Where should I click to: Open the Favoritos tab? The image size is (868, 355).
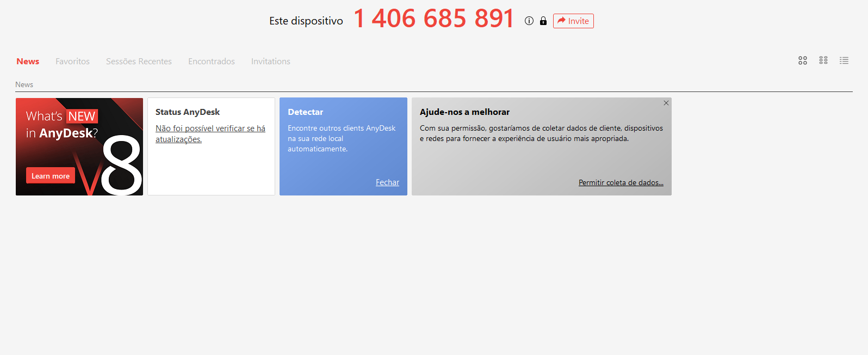click(x=72, y=62)
